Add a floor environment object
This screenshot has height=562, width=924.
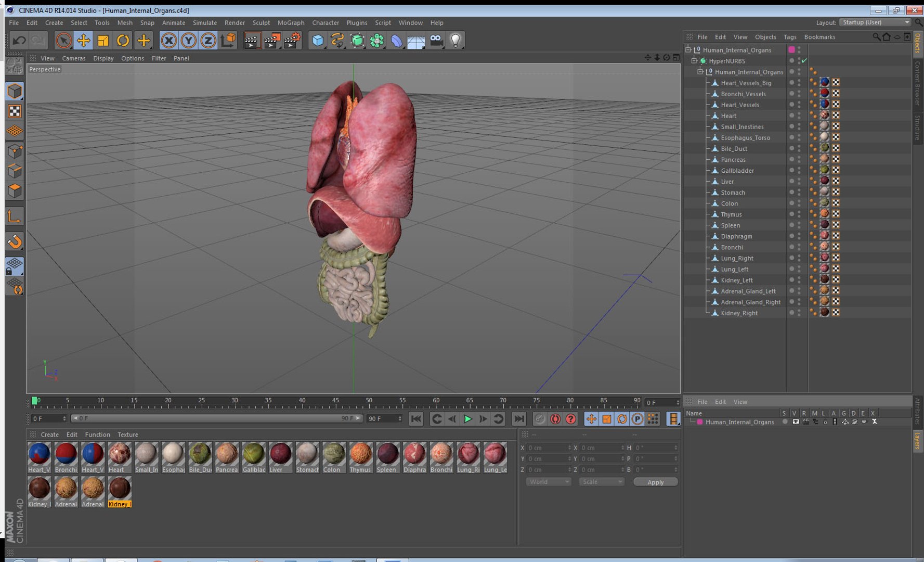[x=416, y=41]
